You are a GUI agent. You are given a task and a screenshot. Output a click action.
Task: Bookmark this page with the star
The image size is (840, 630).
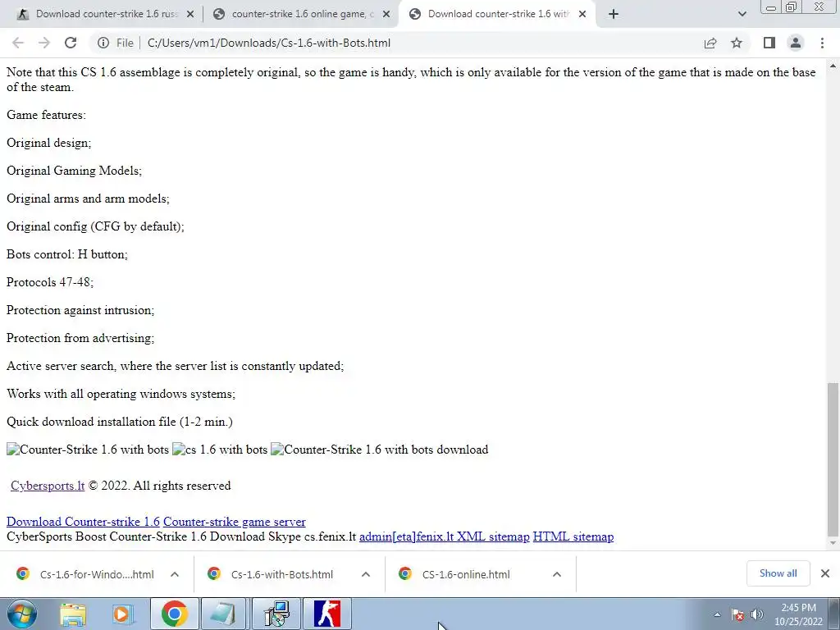point(737,43)
